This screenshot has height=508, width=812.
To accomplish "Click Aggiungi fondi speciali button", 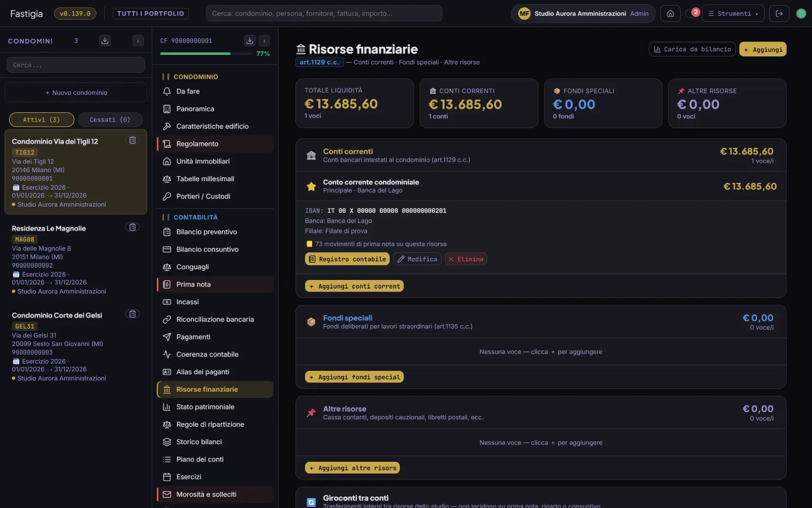I will [x=354, y=377].
